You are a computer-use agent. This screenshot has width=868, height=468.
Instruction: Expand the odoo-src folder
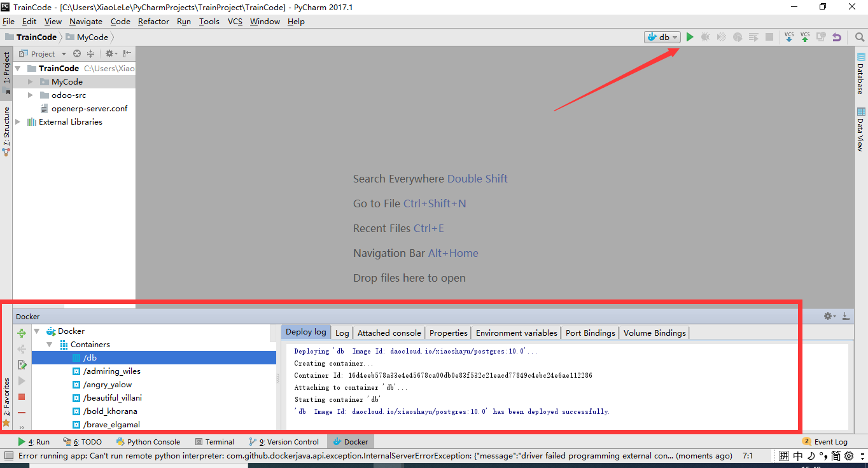[30, 95]
